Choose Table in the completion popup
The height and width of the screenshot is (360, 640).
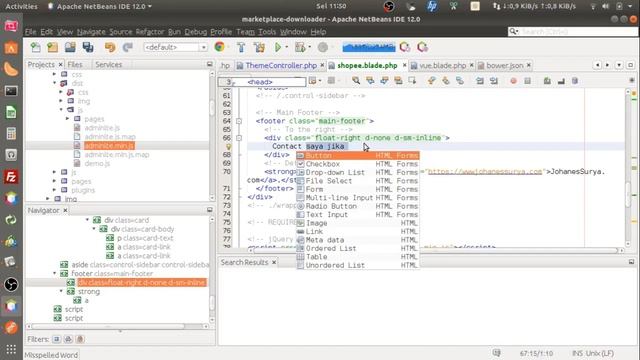358,257
